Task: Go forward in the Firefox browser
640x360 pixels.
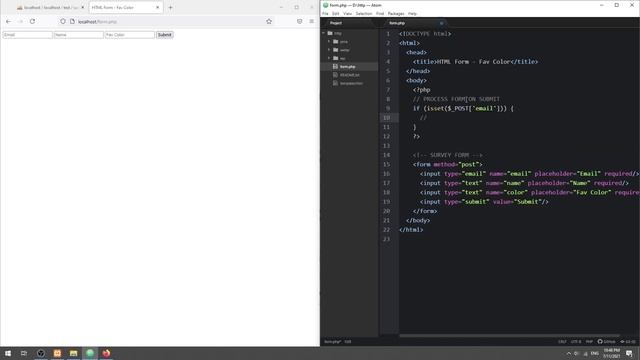Action: coord(20,21)
